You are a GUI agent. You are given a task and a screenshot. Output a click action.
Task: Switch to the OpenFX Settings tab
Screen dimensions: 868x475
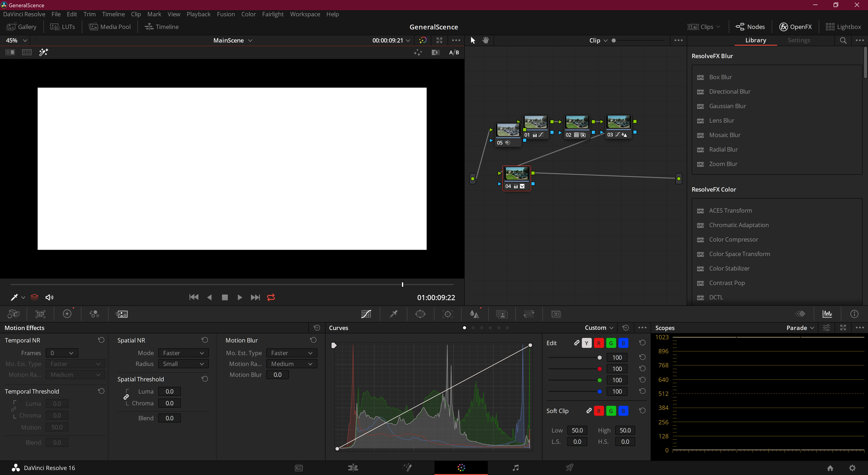pyautogui.click(x=799, y=40)
